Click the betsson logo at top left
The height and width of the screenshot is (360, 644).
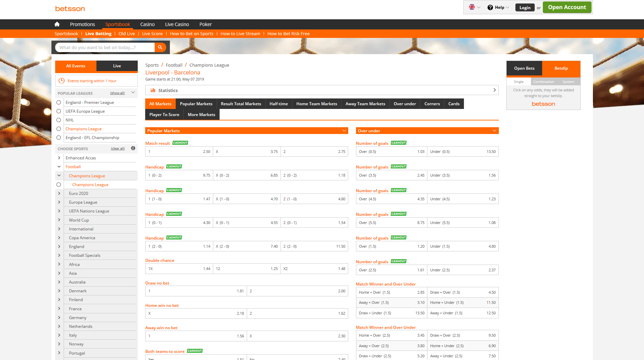[x=70, y=9]
